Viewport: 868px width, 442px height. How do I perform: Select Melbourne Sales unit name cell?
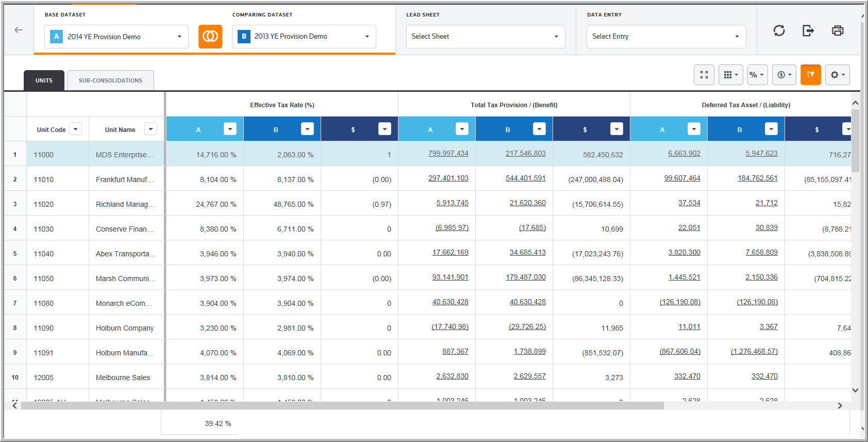pyautogui.click(x=127, y=376)
